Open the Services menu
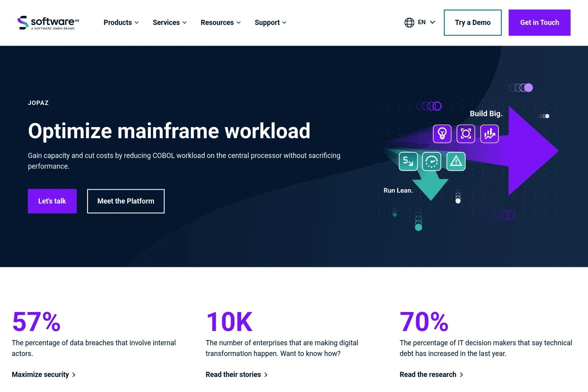This screenshot has height=392, width=588. pos(169,23)
